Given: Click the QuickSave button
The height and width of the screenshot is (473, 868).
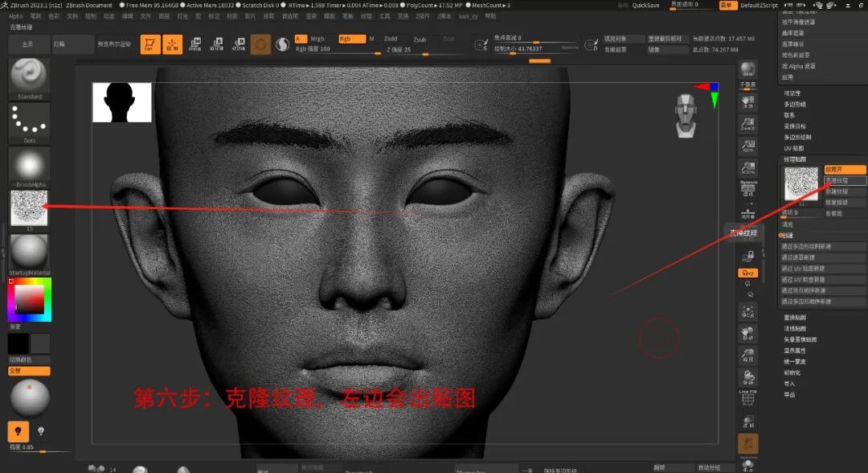Looking at the screenshot, I should 645,5.
